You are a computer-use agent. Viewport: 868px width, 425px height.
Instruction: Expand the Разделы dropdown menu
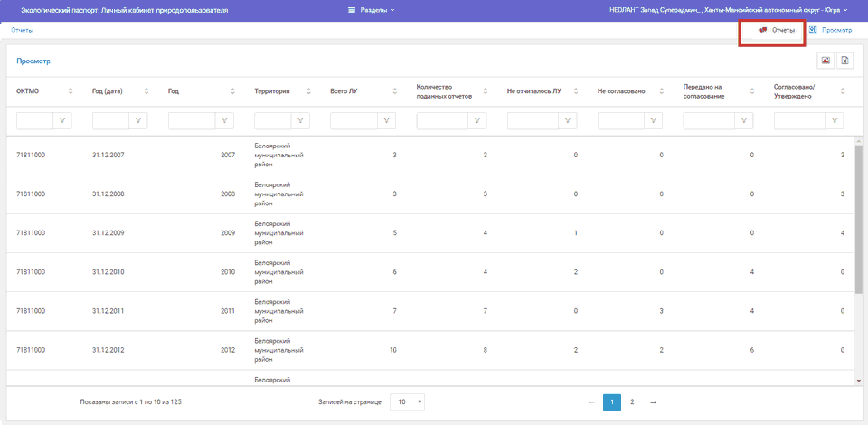tap(372, 10)
